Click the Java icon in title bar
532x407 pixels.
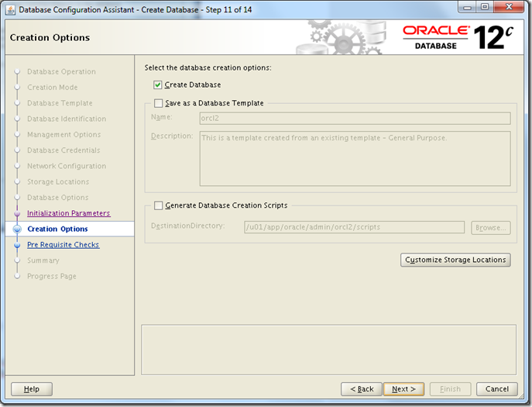click(11, 10)
